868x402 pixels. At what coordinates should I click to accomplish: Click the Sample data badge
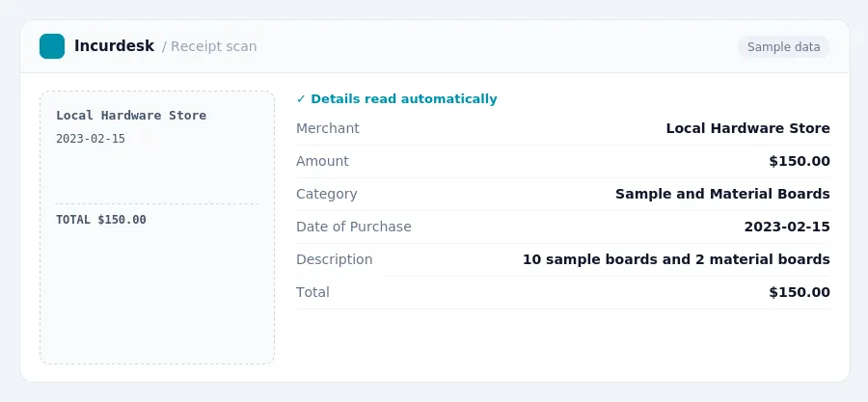783,47
